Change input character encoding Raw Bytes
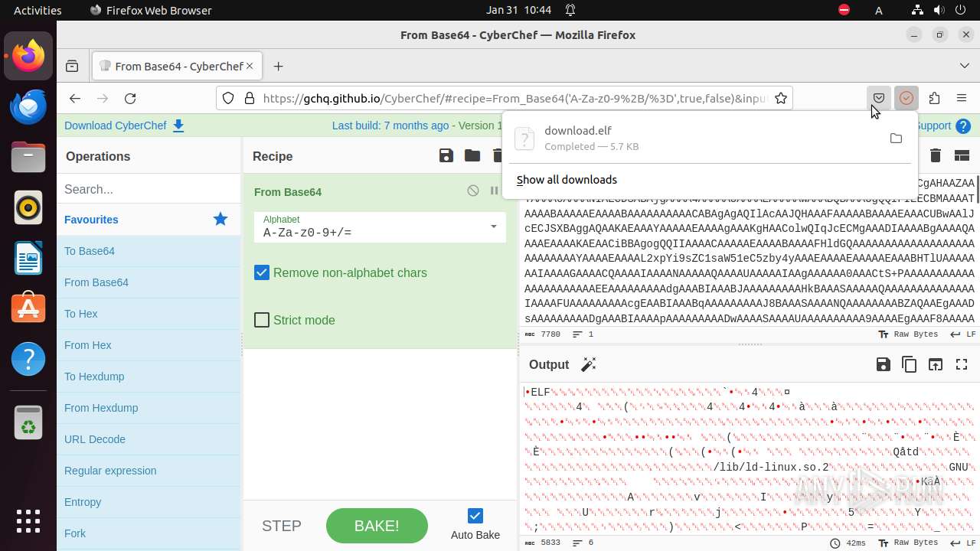980x551 pixels. [x=908, y=334]
